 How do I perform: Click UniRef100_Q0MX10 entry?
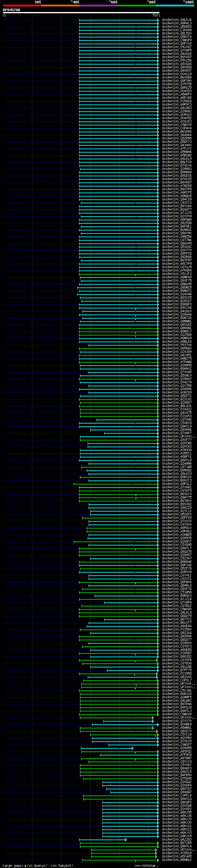[176, 115]
